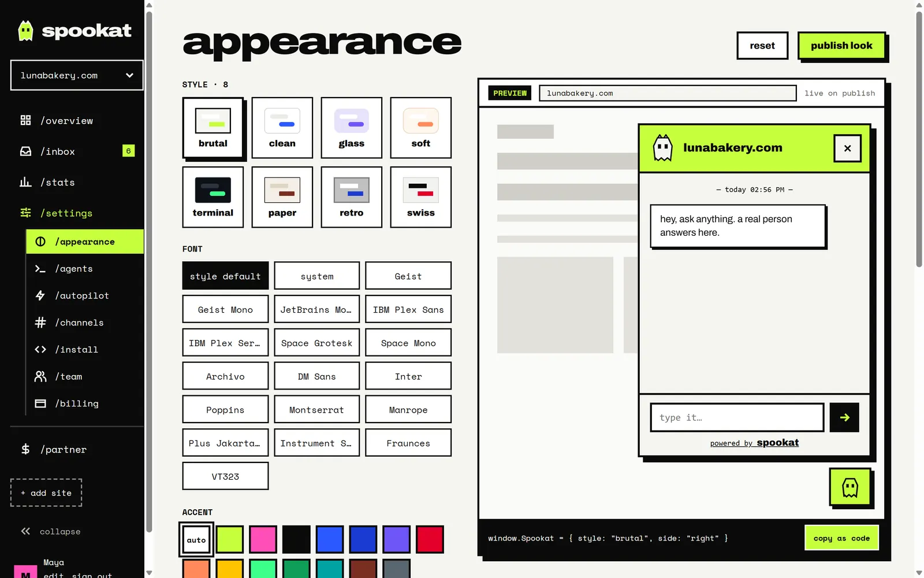Click the agents terminal prompt icon
Screen dimensions: 924x578
point(40,269)
